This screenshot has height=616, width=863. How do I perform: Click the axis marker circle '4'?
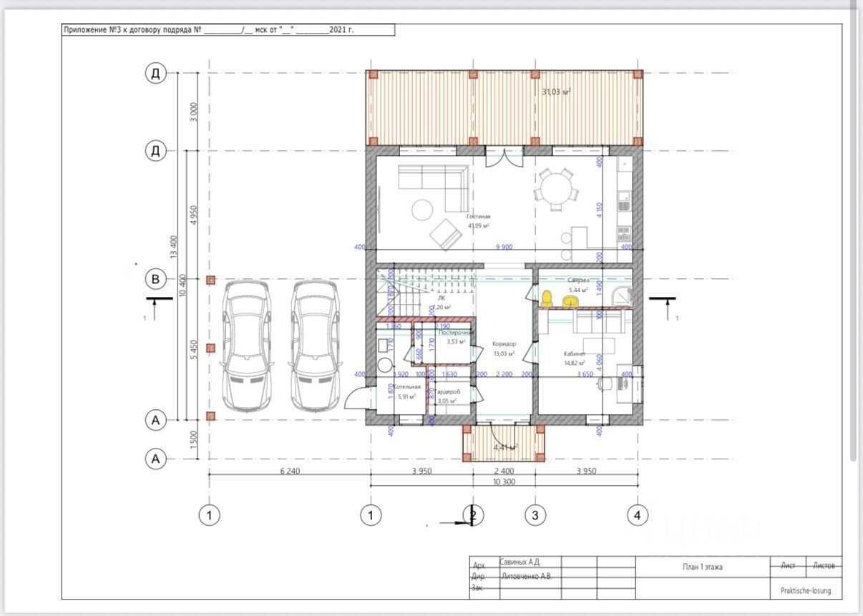tap(638, 515)
